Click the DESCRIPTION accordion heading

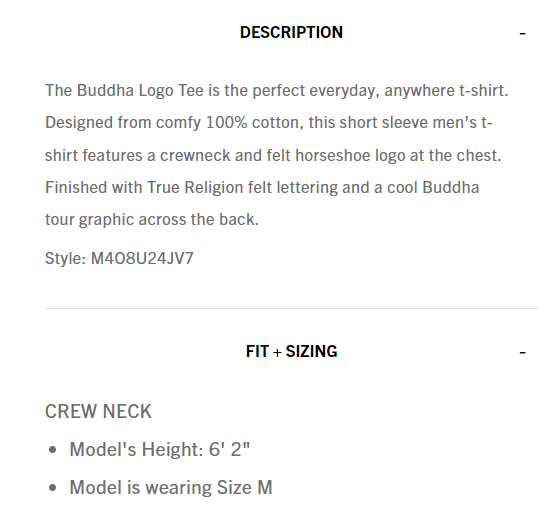point(291,32)
